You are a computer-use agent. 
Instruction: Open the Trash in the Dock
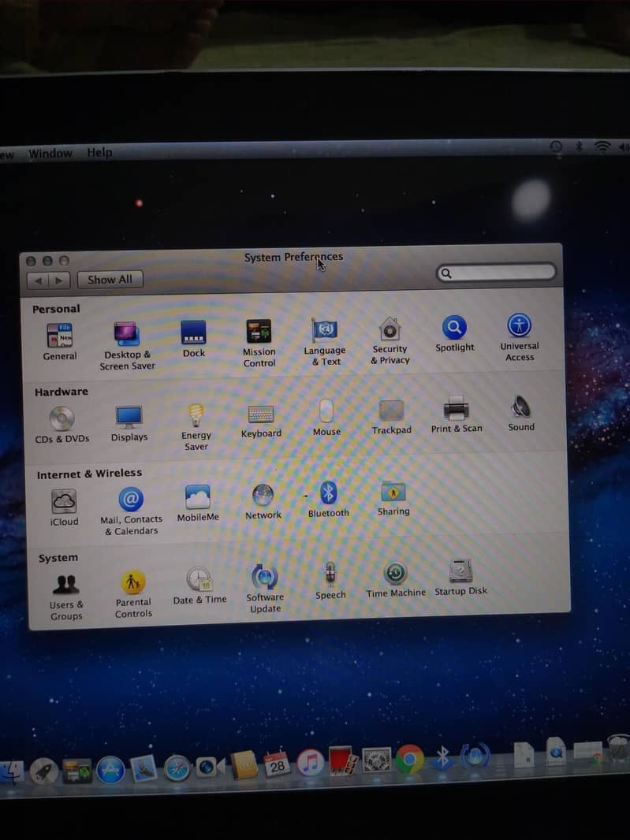(619, 747)
